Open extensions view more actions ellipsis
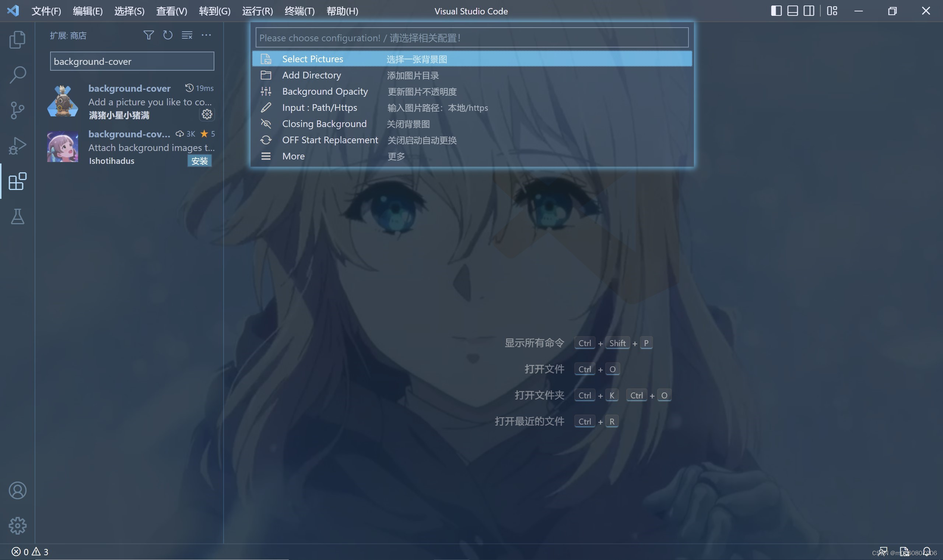943x560 pixels. (206, 35)
